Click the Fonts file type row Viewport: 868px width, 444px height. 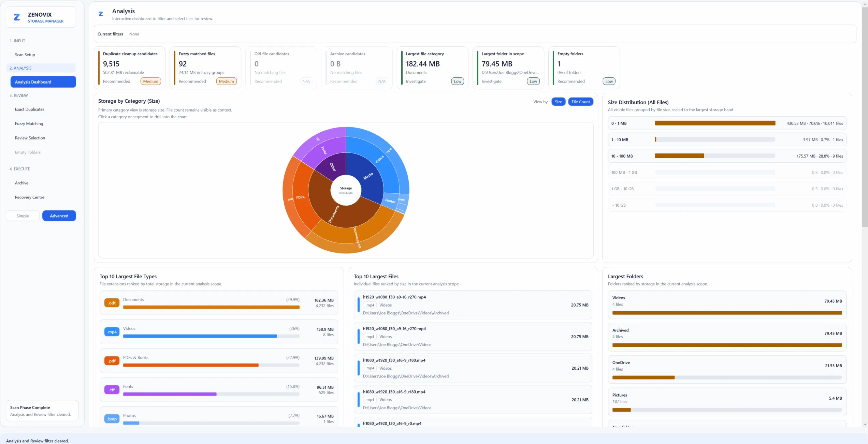pos(219,389)
